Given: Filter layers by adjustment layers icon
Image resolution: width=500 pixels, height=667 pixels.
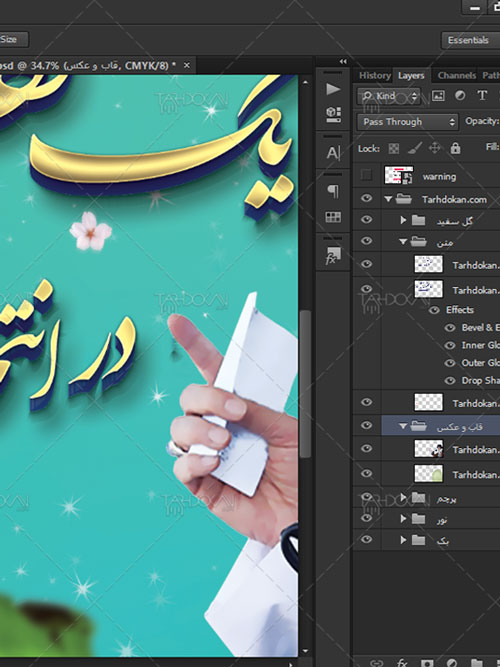Looking at the screenshot, I should coord(460,96).
